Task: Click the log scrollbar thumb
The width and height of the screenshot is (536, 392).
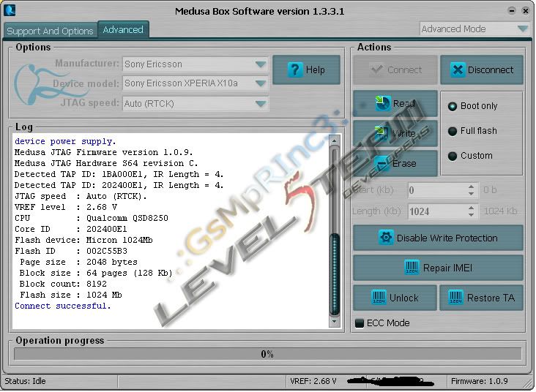Action: [335, 274]
